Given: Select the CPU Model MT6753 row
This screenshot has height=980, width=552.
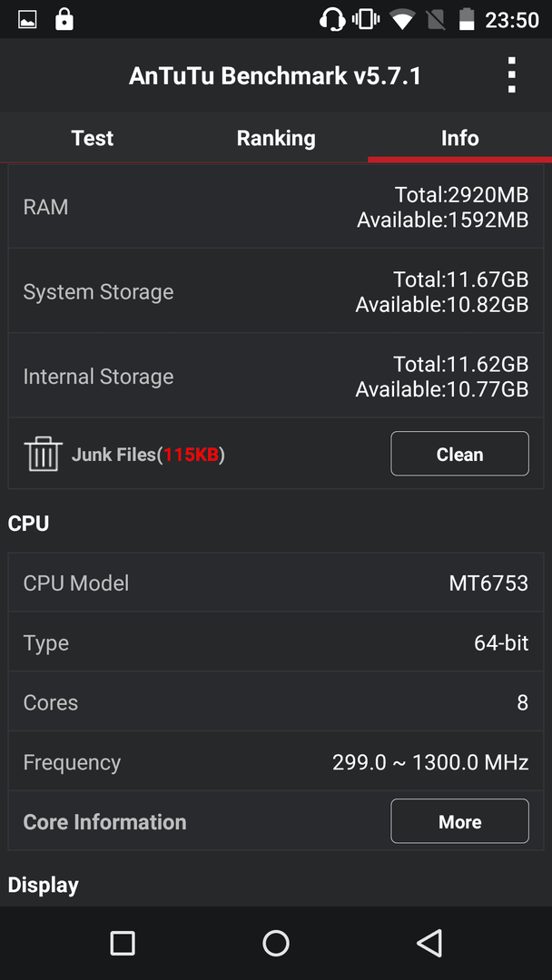Looking at the screenshot, I should tap(276, 583).
